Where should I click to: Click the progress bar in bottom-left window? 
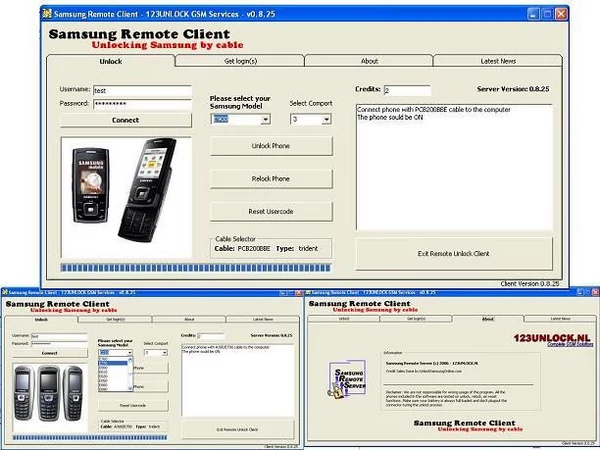point(90,437)
